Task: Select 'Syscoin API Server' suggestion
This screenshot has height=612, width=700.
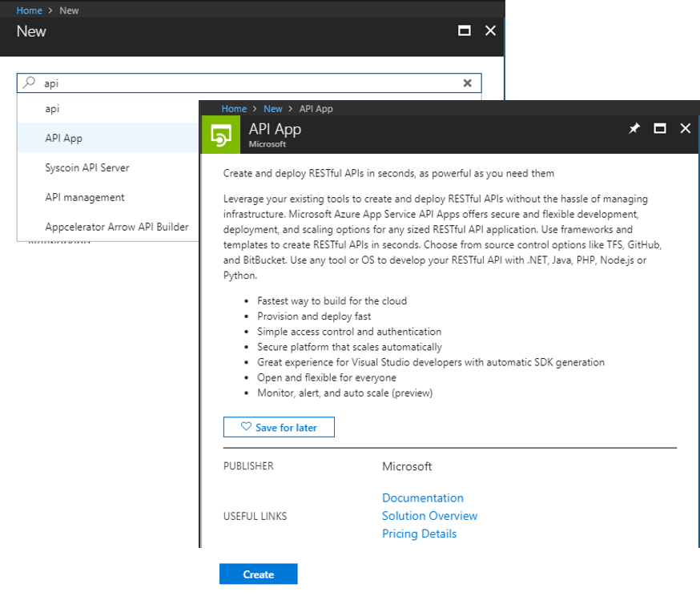Action: 108,167
